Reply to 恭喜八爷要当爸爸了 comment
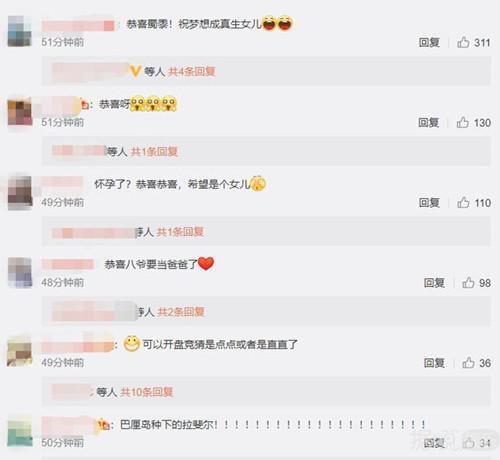 [434, 283]
